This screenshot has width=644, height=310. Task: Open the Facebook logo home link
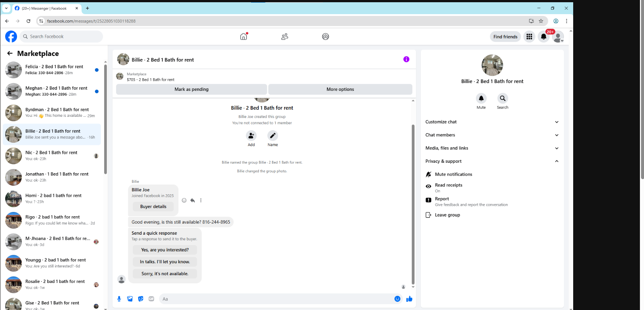coord(11,36)
